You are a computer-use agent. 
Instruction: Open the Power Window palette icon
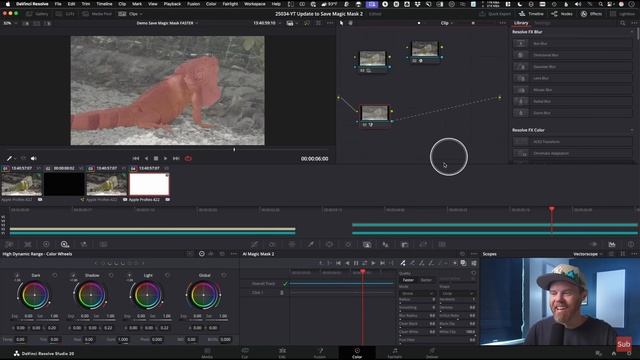[329, 244]
